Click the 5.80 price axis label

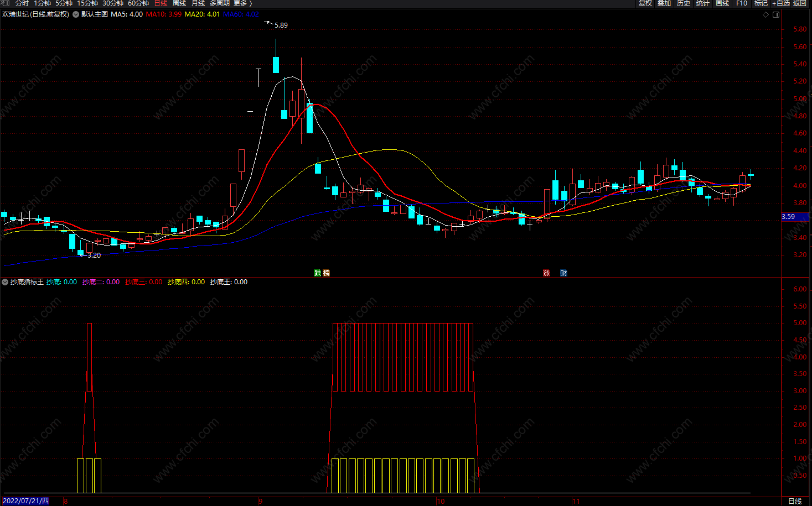(x=800, y=29)
